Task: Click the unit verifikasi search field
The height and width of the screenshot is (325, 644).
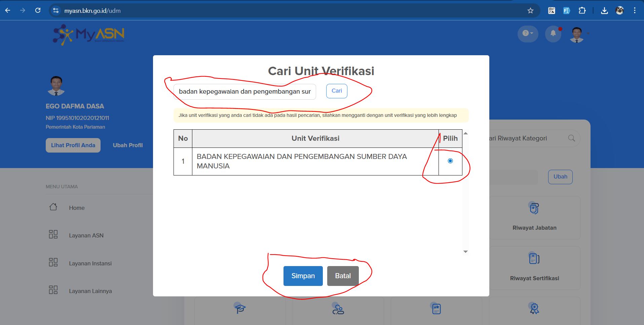Action: (x=244, y=92)
